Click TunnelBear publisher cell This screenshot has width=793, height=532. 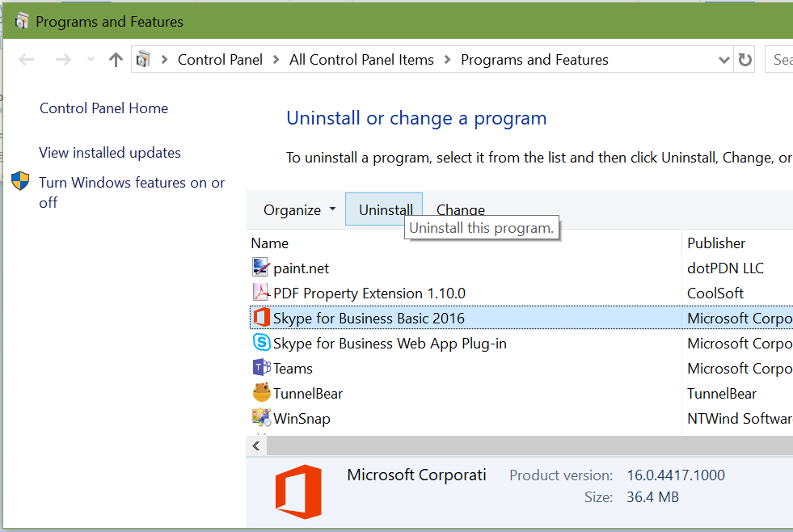coord(722,394)
